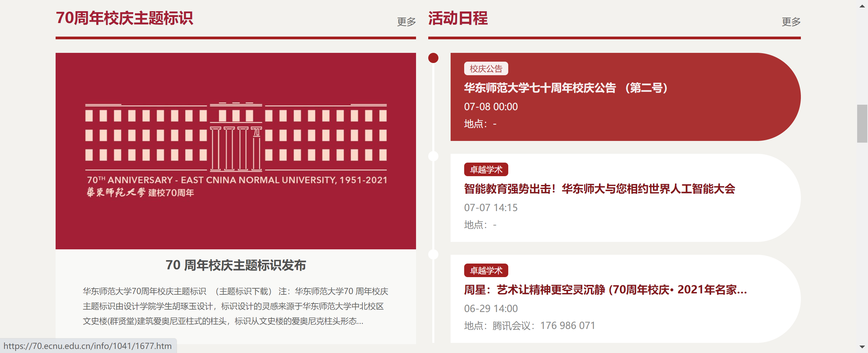Select the second white timeline dot
This screenshot has width=868, height=353.
433,156
